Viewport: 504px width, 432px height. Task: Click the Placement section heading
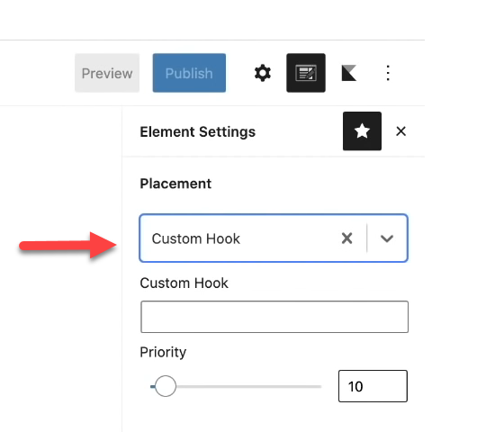coord(175,184)
